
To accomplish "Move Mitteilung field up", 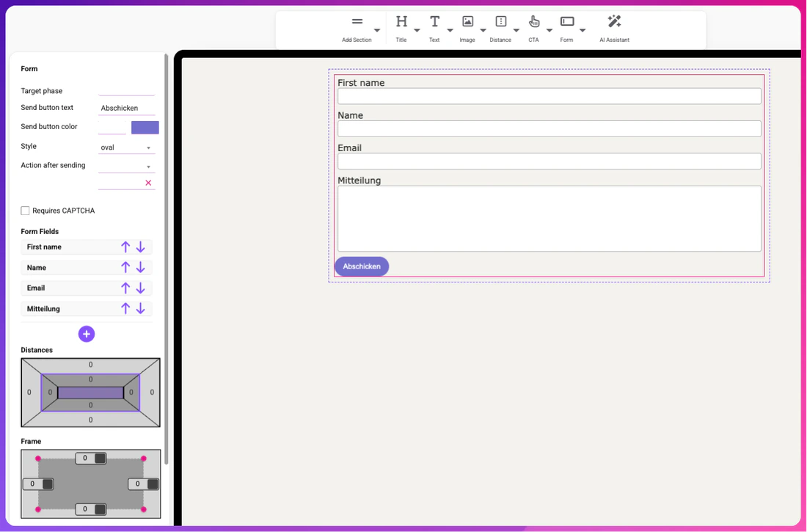I will click(x=125, y=308).
